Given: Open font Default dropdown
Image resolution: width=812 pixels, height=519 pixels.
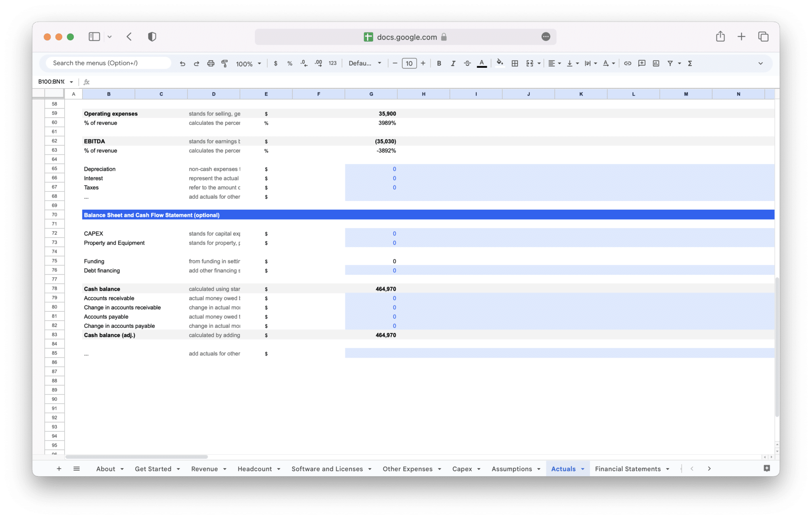Looking at the screenshot, I should click(x=365, y=63).
